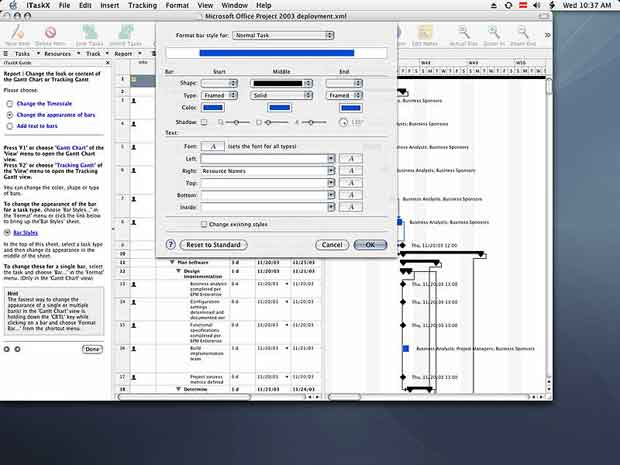Click the resource icon in row 13

coord(134,284)
